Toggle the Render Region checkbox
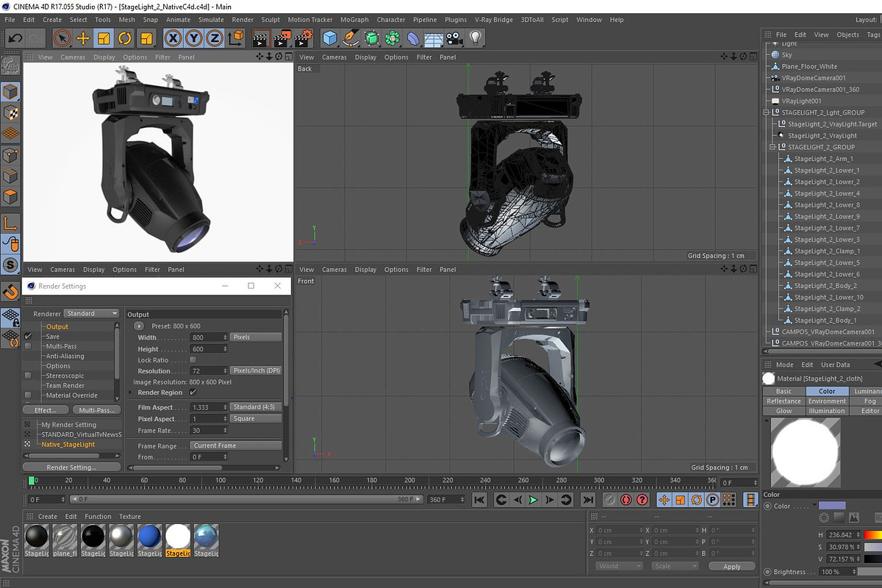Viewport: 882px width, 588px height. click(x=193, y=392)
